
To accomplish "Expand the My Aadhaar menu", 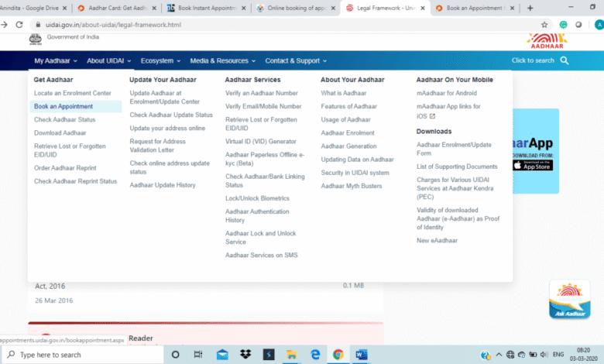I will (56, 61).
